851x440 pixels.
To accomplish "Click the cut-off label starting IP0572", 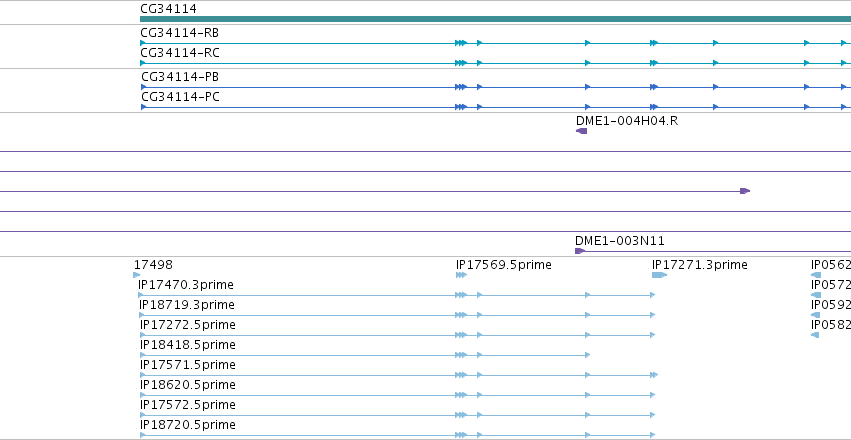I will [831, 285].
